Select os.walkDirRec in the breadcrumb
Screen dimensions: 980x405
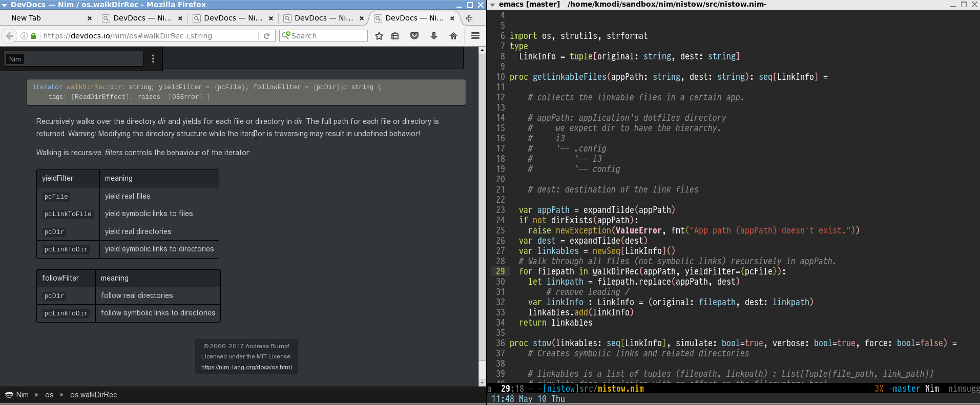94,395
